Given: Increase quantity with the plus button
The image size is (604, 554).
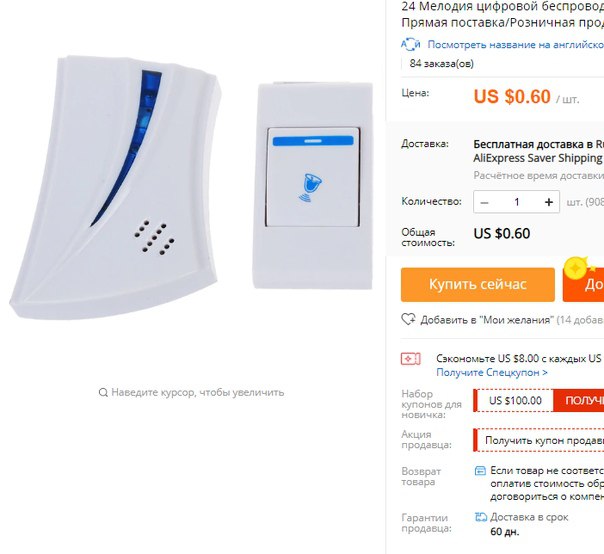Looking at the screenshot, I should pos(549,202).
